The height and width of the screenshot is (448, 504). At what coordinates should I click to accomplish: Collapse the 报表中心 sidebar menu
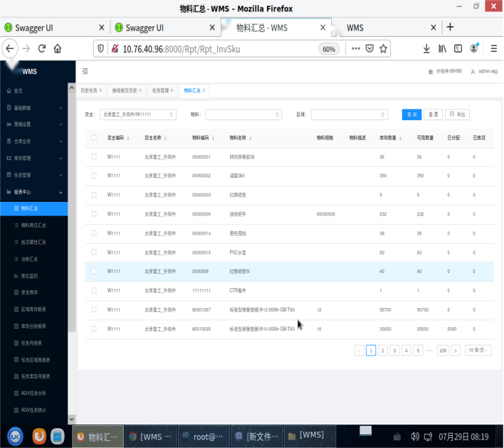pyautogui.click(x=33, y=192)
